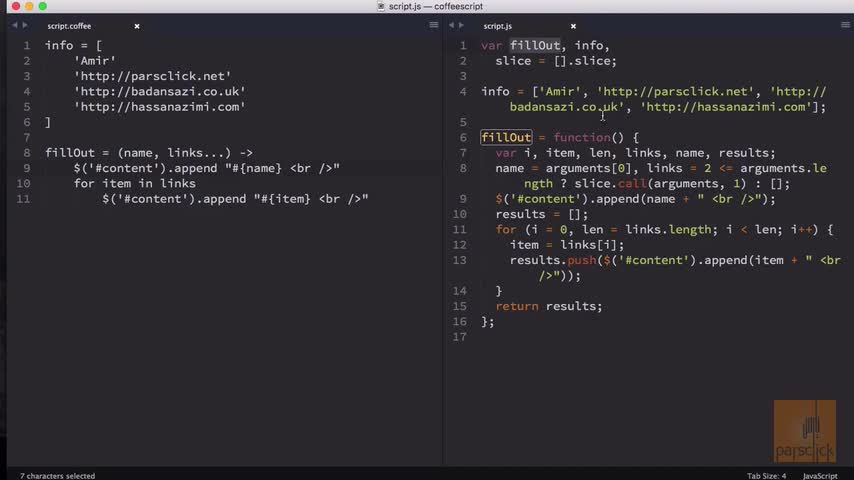Click 'http://badansazi.co.uk' in script.coffee
The image size is (854, 480).
click(x=160, y=92)
